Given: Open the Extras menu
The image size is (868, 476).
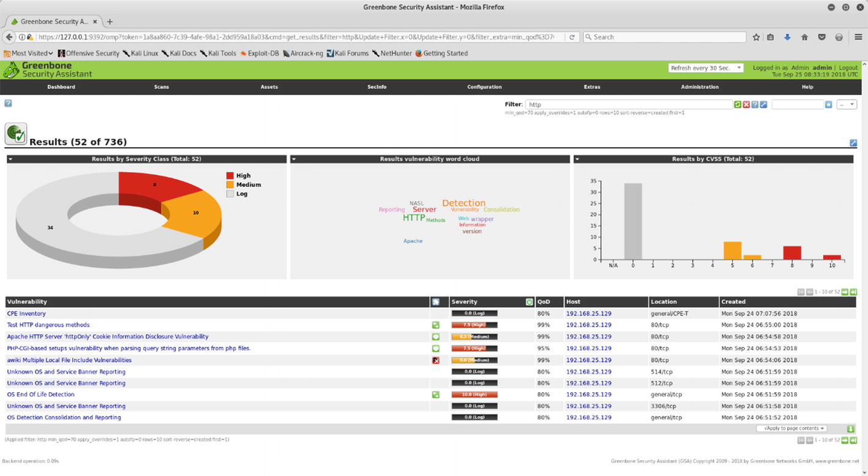Looking at the screenshot, I should coord(592,87).
